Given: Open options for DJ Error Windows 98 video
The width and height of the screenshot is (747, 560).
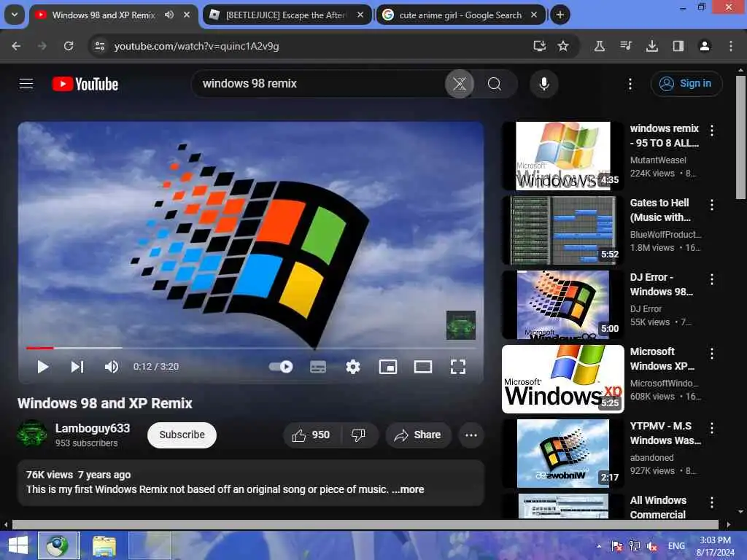Looking at the screenshot, I should pyautogui.click(x=712, y=279).
